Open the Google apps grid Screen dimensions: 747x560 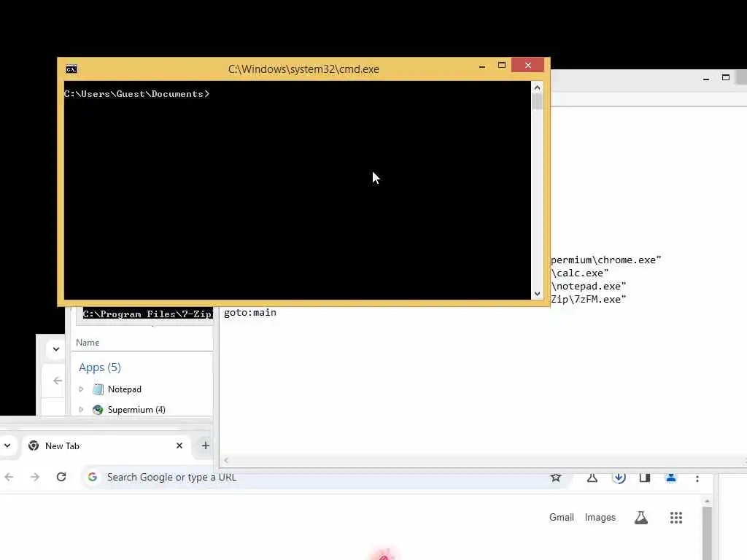[676, 518]
